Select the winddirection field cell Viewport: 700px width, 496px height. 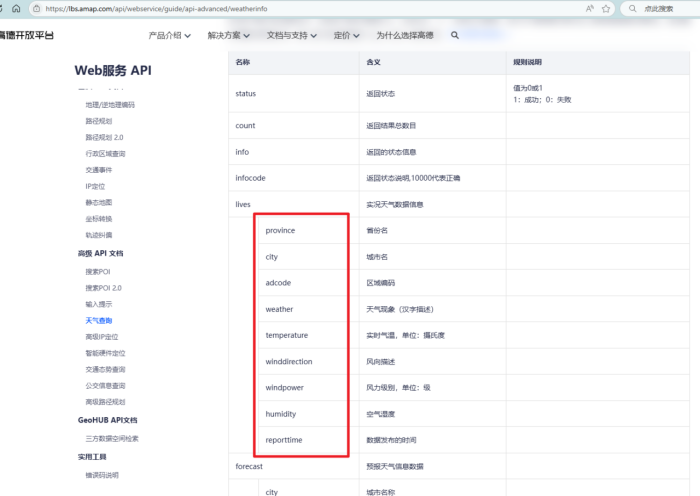[309, 361]
